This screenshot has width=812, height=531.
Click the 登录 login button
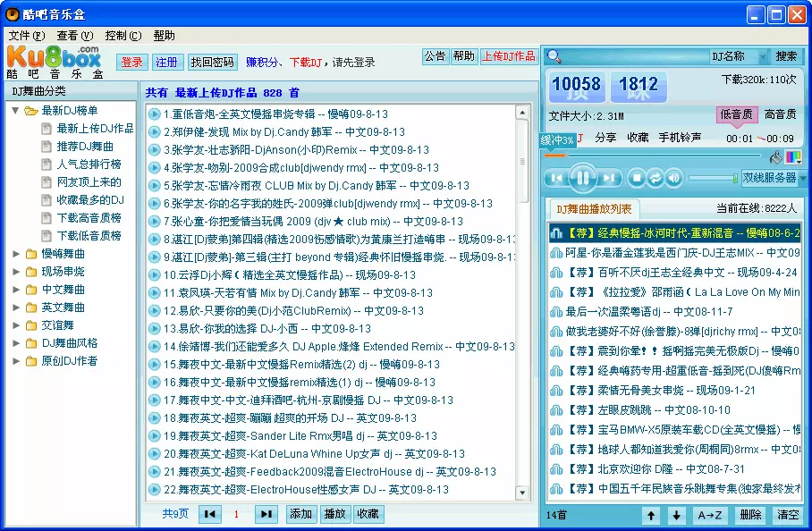132,62
